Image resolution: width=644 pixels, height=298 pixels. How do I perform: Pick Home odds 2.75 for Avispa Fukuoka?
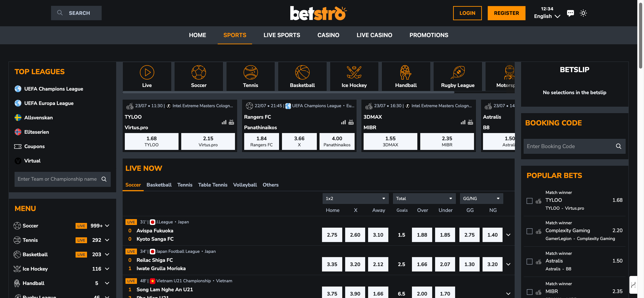click(x=332, y=235)
